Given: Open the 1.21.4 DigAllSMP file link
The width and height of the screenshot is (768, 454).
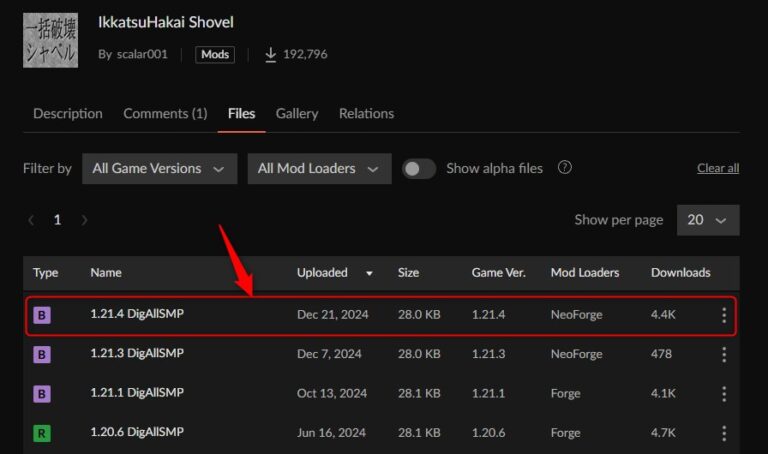Looking at the screenshot, I should (x=137, y=314).
